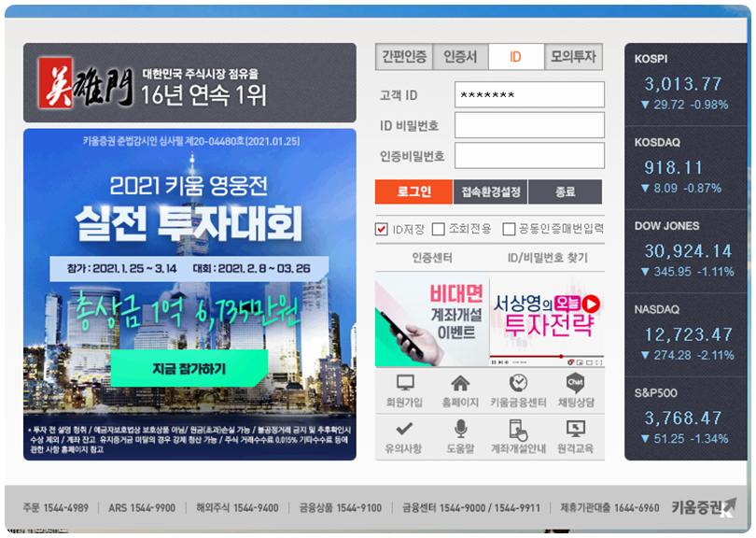This screenshot has width=756, height=538.
Task: Click the 종료 exit button
Action: [565, 191]
